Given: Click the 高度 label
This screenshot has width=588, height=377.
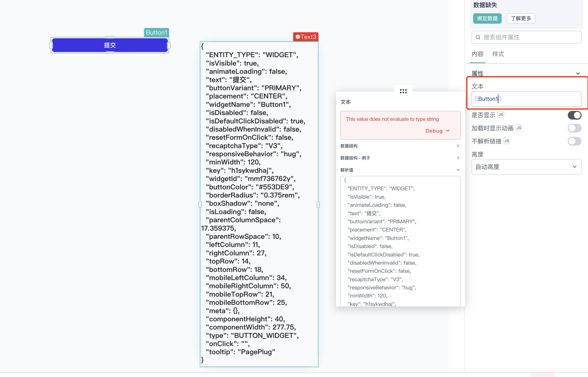Looking at the screenshot, I should point(477,155).
